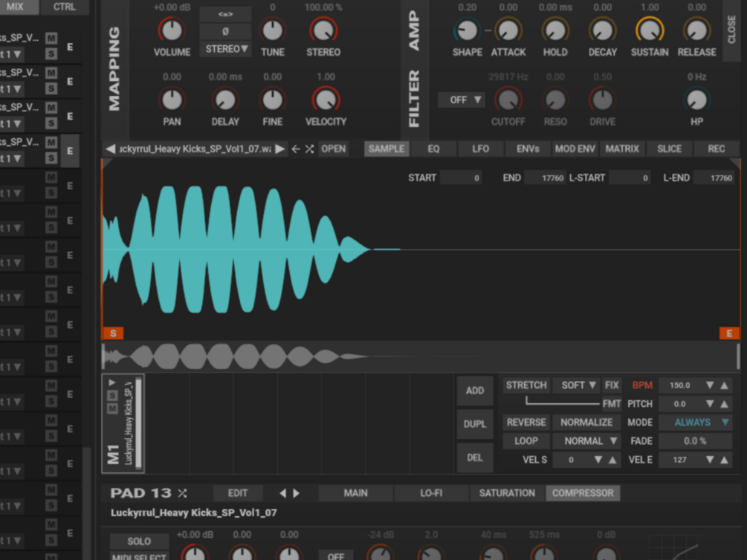Select the SATURATION effect tab

507,493
